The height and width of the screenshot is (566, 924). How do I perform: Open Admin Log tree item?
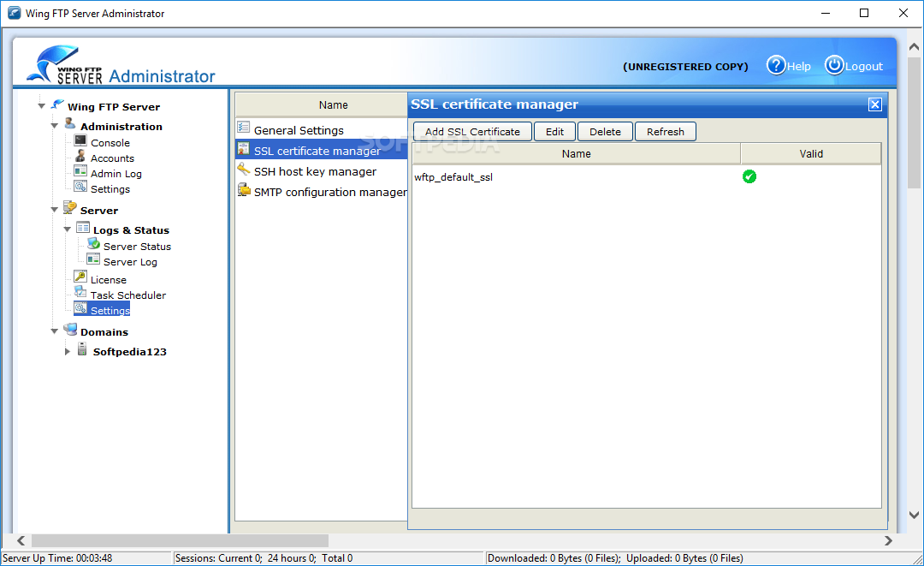[x=116, y=173]
